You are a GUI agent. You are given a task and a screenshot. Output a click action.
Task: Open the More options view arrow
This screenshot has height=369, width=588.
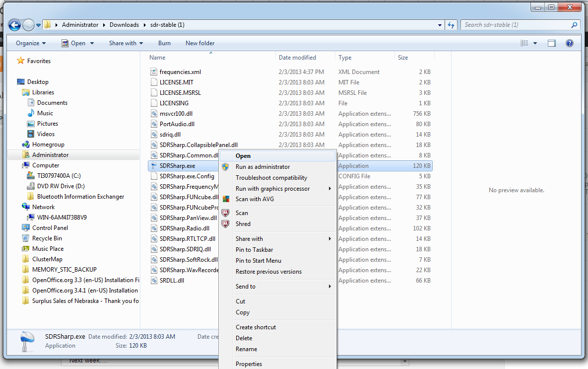[535, 43]
